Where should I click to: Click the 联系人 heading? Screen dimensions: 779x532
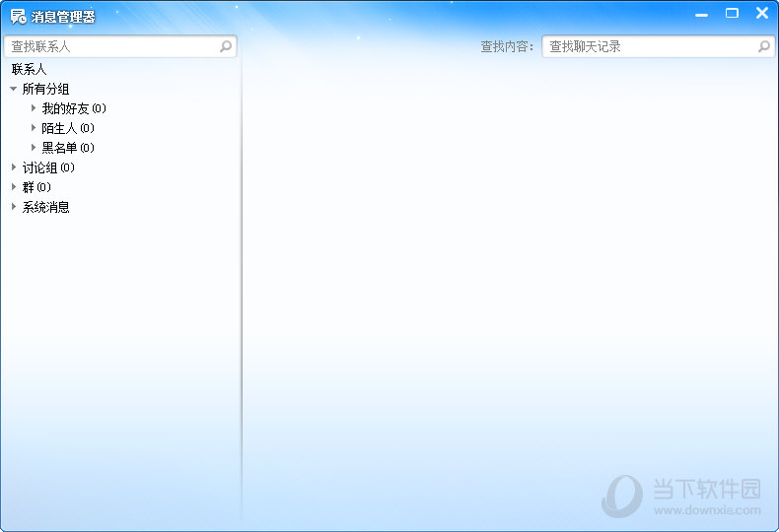[x=29, y=69]
